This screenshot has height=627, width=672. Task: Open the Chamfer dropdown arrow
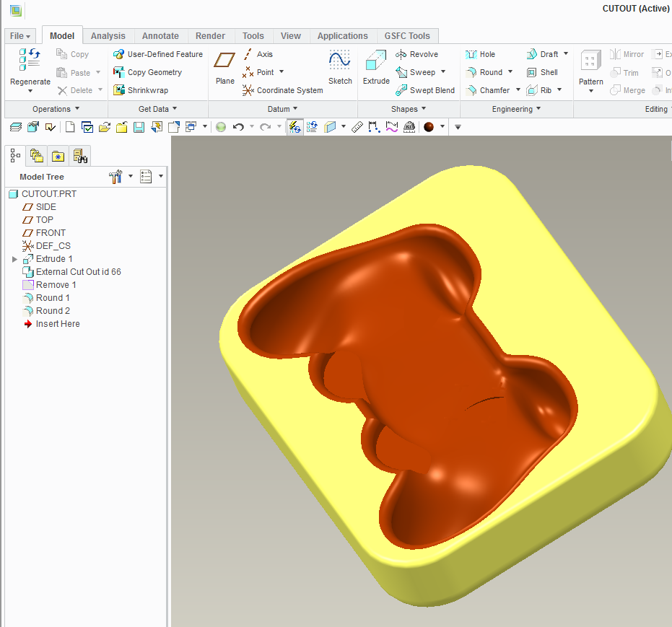tap(518, 90)
